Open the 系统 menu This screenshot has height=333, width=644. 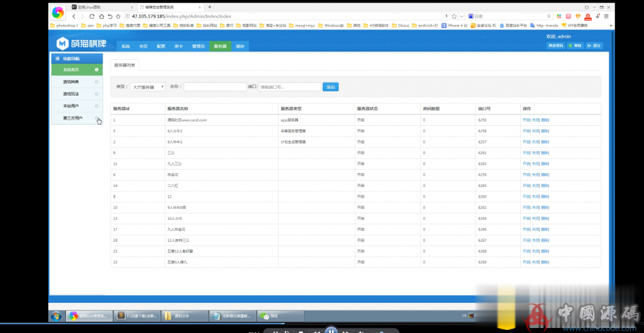(125, 47)
